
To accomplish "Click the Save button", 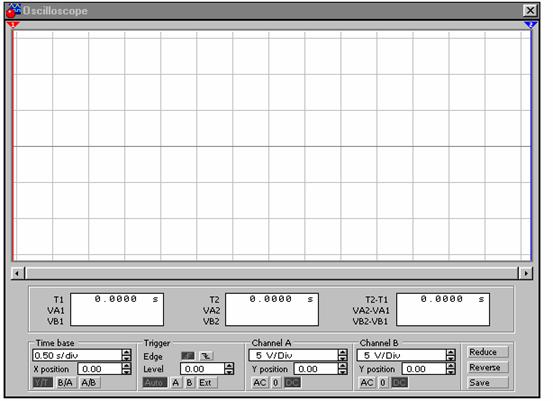I will (x=488, y=383).
